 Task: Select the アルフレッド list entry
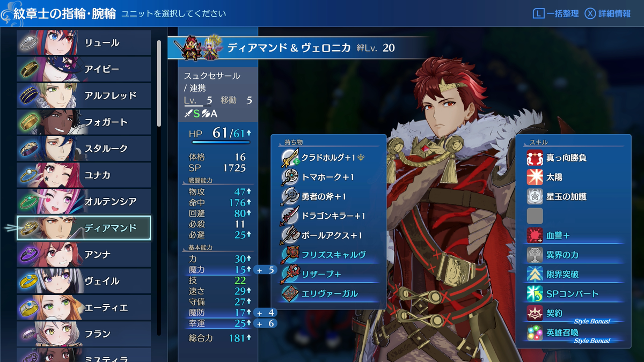pyautogui.click(x=84, y=95)
